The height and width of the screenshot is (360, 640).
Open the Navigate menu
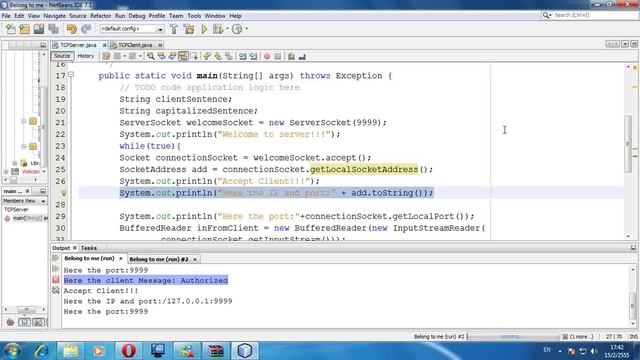click(x=54, y=16)
